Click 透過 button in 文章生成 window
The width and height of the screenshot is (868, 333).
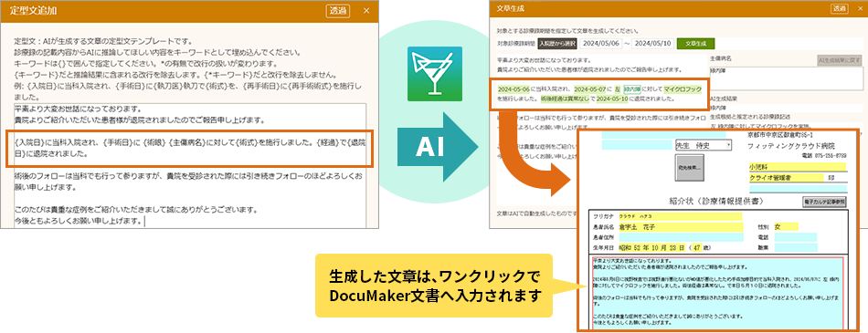point(839,8)
